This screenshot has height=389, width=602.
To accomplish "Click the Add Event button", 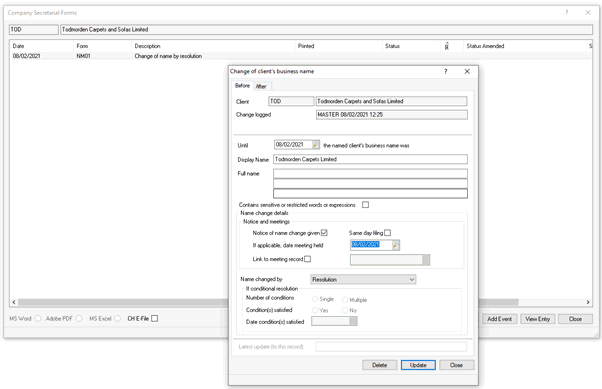I will click(499, 319).
